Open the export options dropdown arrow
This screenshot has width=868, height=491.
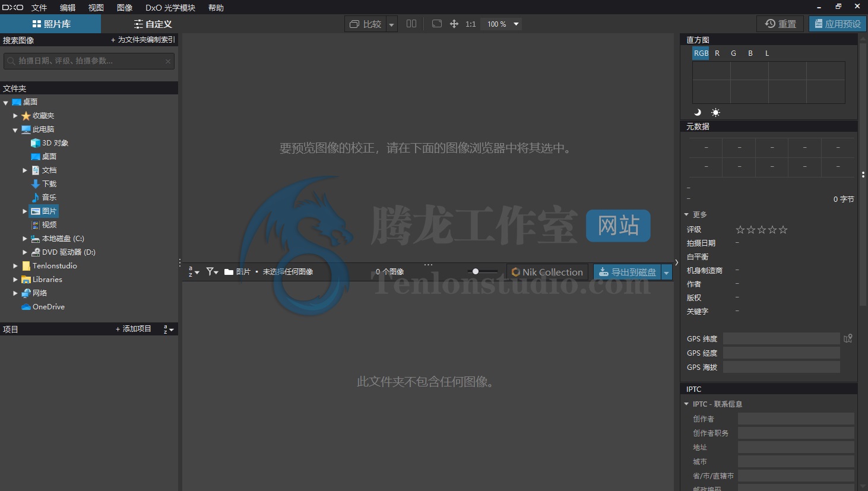click(x=667, y=273)
